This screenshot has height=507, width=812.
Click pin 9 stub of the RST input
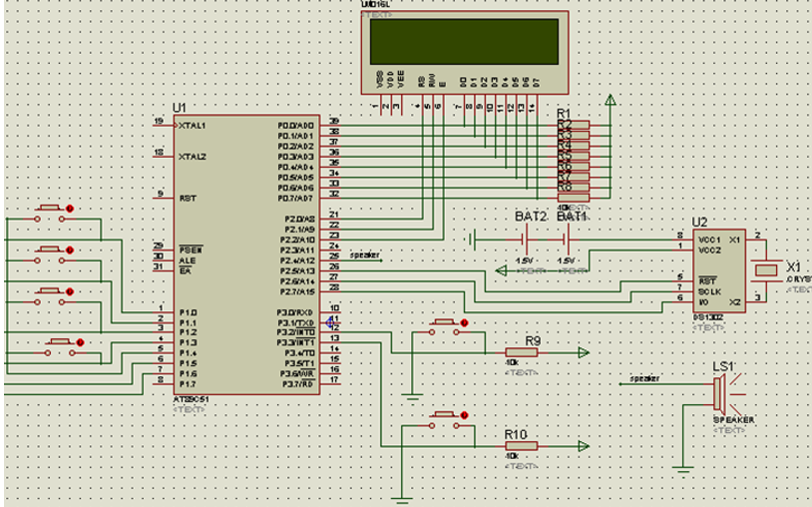click(164, 198)
